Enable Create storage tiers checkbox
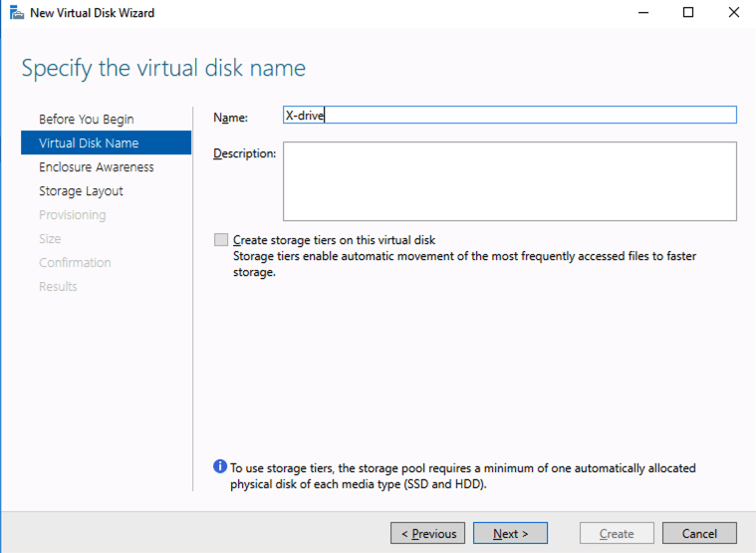This screenshot has width=756, height=553. (220, 240)
